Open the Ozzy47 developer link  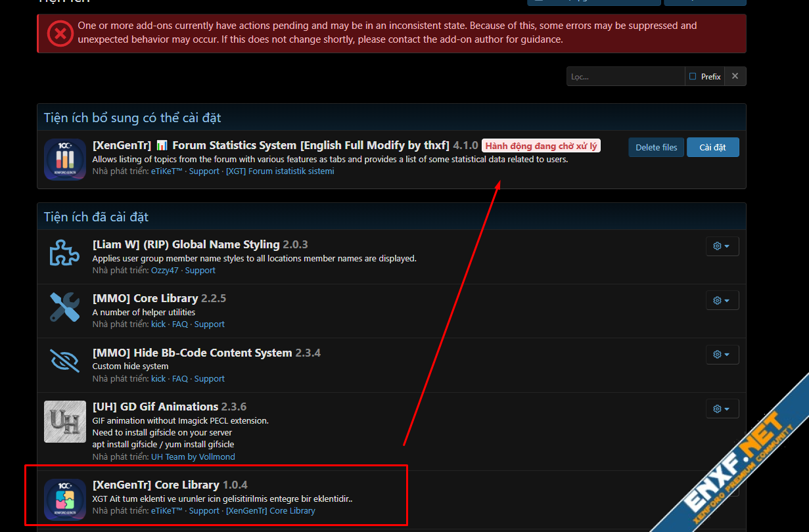[x=165, y=271]
